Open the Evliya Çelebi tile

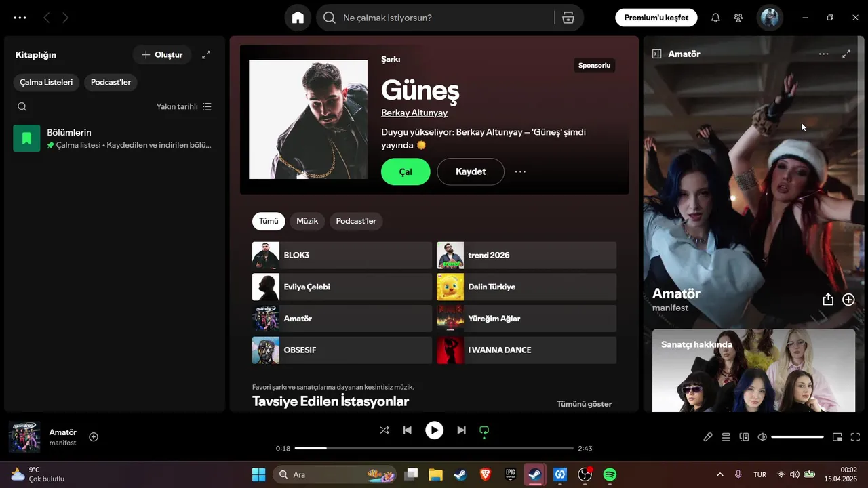[342, 287]
